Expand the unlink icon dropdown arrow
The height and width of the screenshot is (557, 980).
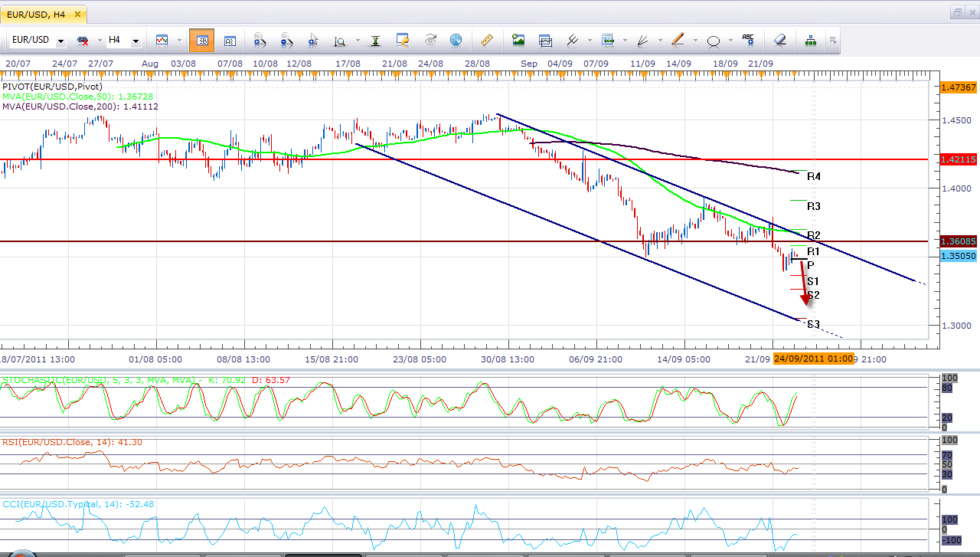[x=100, y=41]
